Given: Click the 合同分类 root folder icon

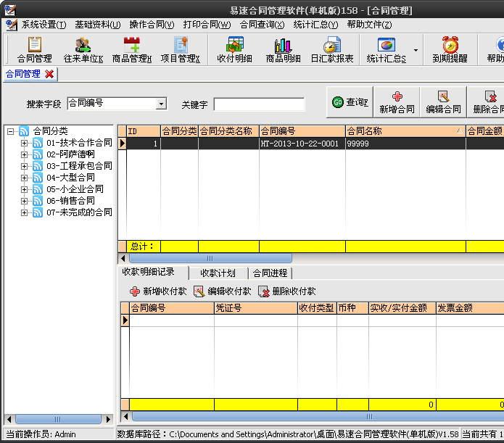Looking at the screenshot, I should pos(24,131).
